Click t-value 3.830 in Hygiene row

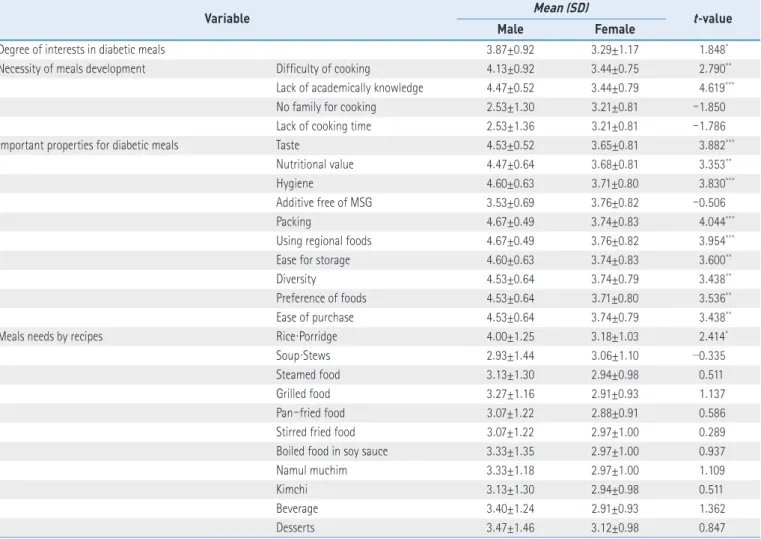[x=716, y=183]
